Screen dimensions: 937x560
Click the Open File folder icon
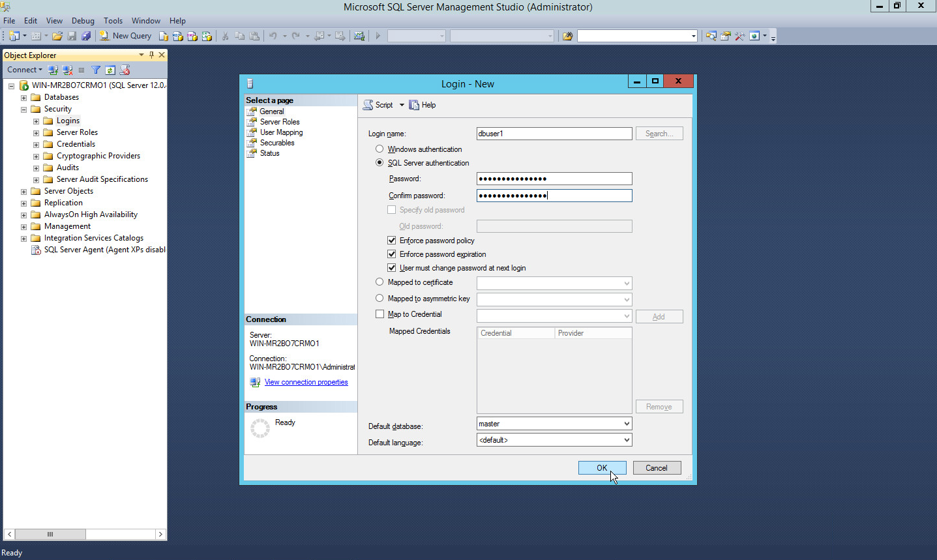[x=57, y=36]
